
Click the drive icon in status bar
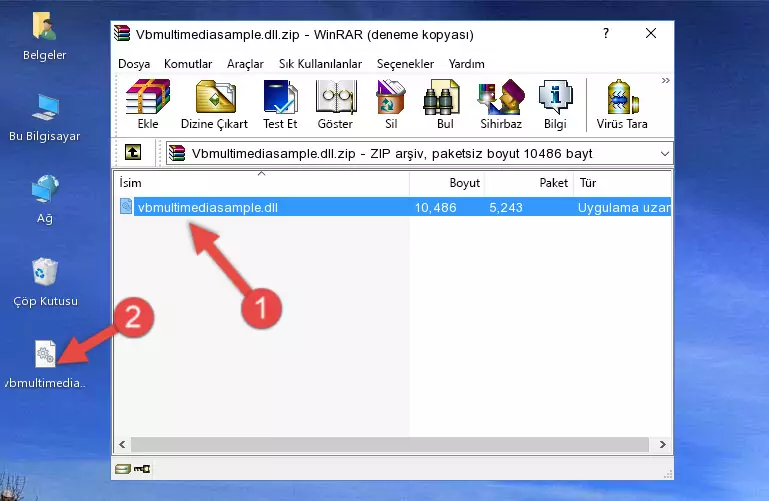tap(123, 469)
